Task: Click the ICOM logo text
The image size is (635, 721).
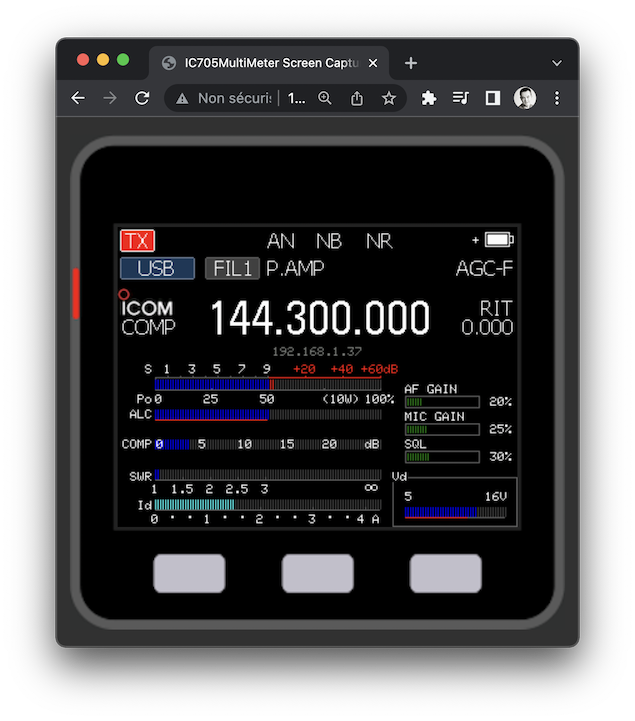Action: (147, 308)
